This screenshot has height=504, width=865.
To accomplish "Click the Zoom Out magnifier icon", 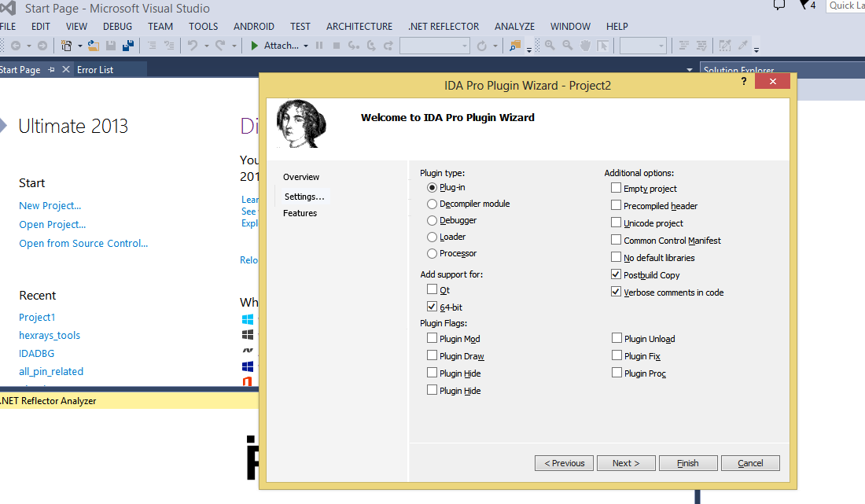I will click(x=568, y=46).
